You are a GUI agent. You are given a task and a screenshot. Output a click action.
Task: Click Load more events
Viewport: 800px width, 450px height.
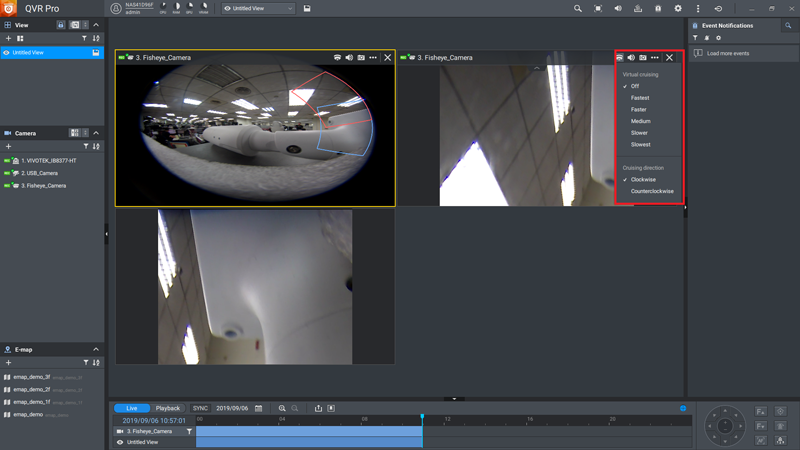click(x=727, y=53)
